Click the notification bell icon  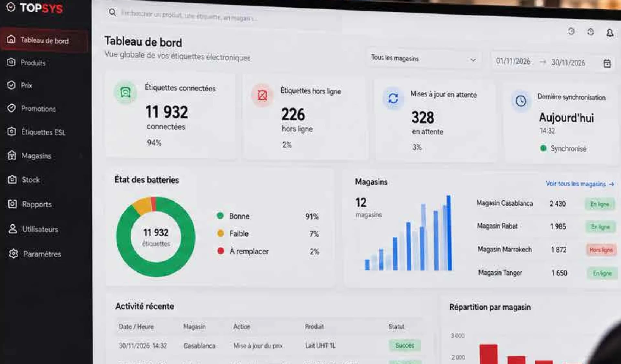pyautogui.click(x=610, y=33)
